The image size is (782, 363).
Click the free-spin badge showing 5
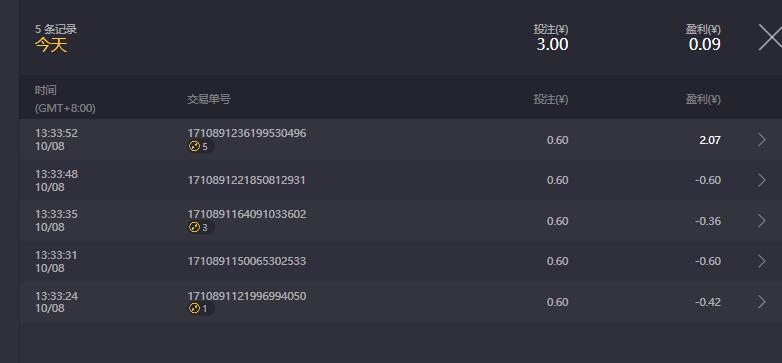click(x=201, y=147)
